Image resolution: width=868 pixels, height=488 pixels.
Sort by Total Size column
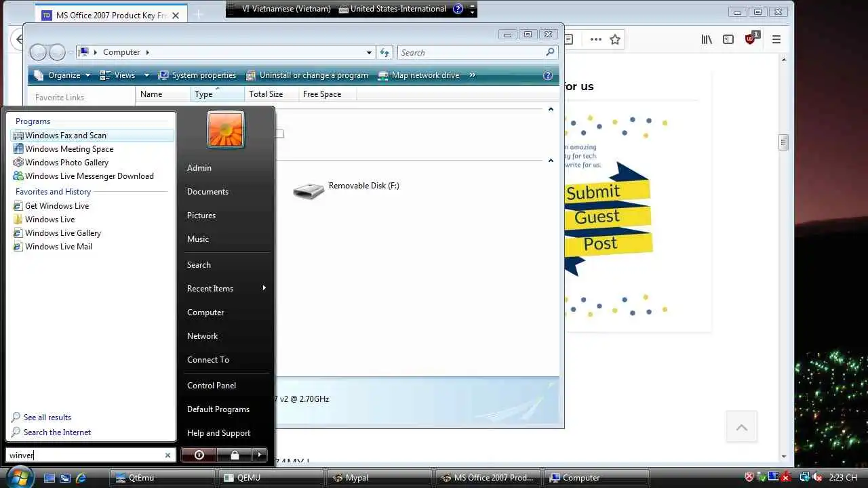pos(271,94)
